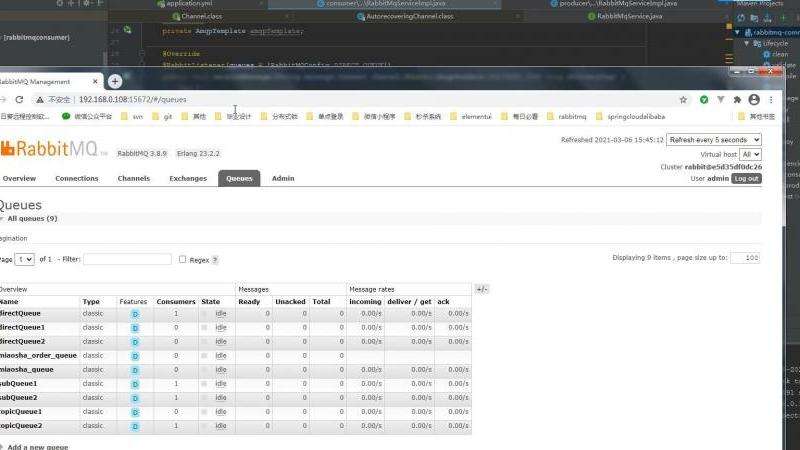Enable the Regex filter checkbox

pyautogui.click(x=183, y=259)
